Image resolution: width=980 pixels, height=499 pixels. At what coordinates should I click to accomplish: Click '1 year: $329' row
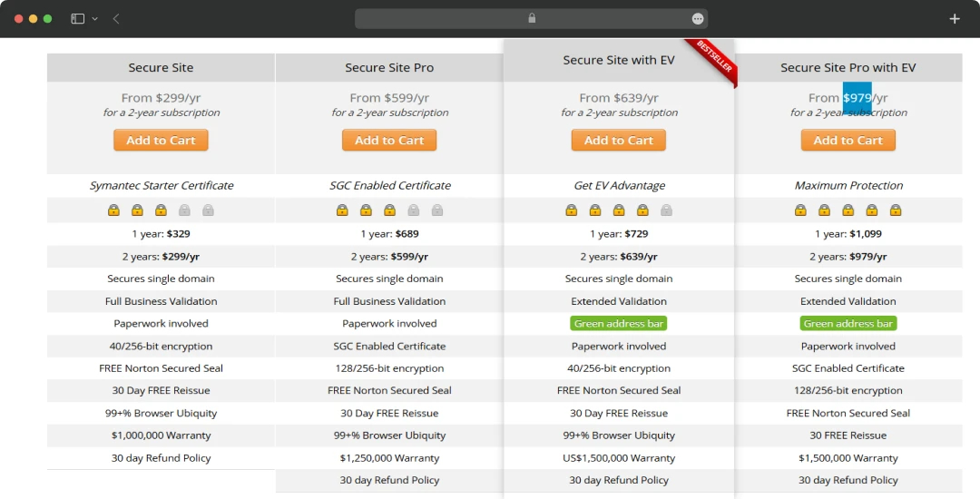click(161, 233)
